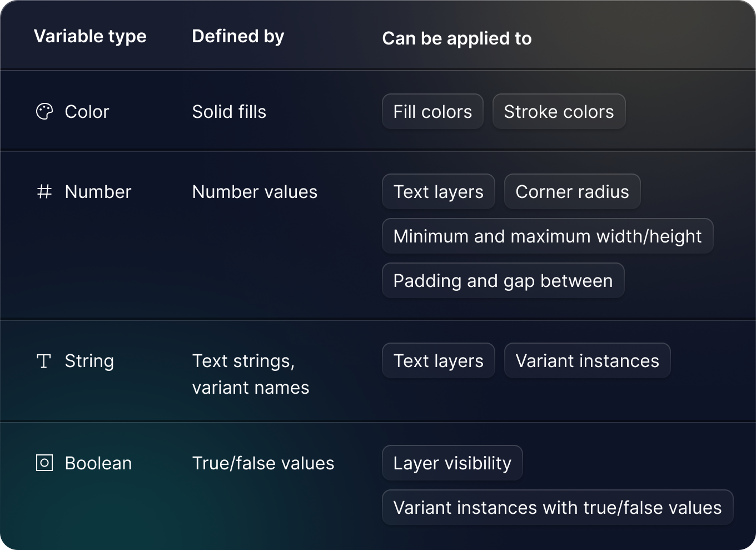This screenshot has height=550, width=756.
Task: Choose Minimum and maximum width/height tag
Action: 548,236
